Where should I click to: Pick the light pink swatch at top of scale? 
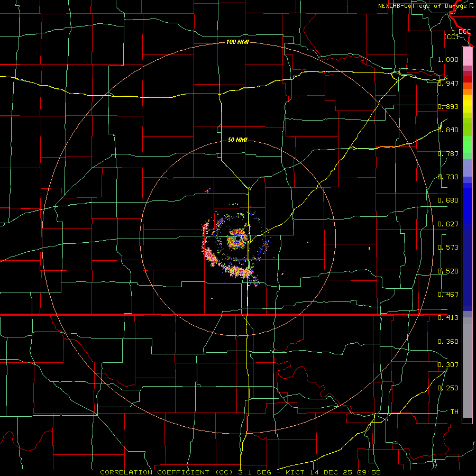(467, 56)
